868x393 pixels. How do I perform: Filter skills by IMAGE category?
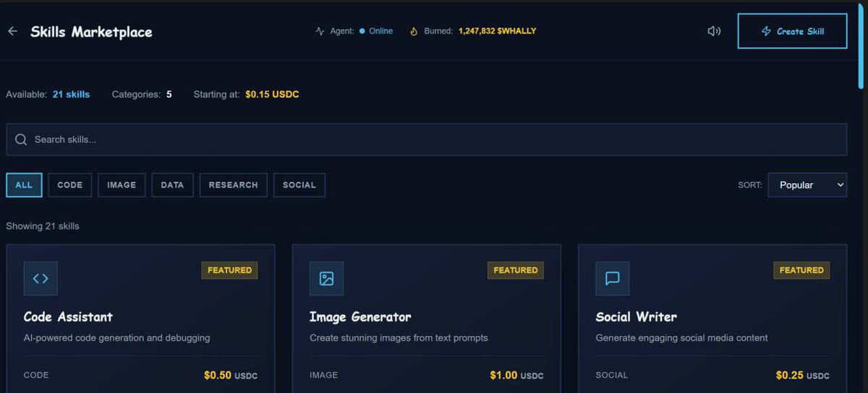pos(122,185)
